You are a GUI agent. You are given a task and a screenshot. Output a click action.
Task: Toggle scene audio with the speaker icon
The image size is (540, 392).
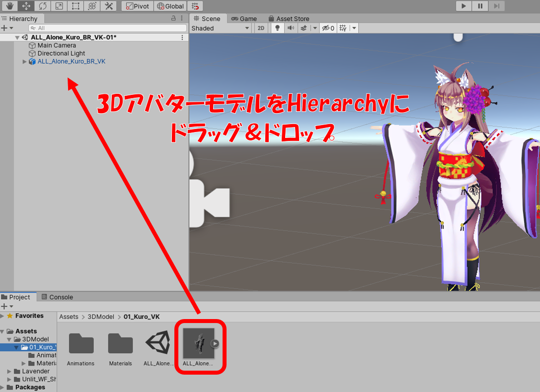[x=290, y=28]
